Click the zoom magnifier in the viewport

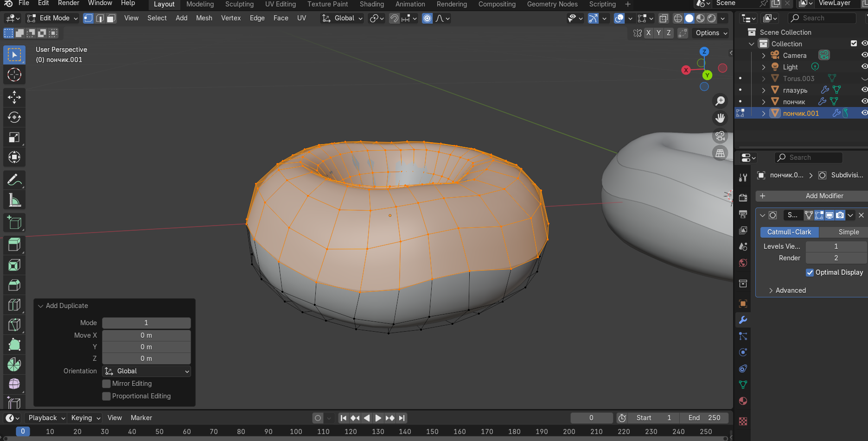(x=720, y=101)
